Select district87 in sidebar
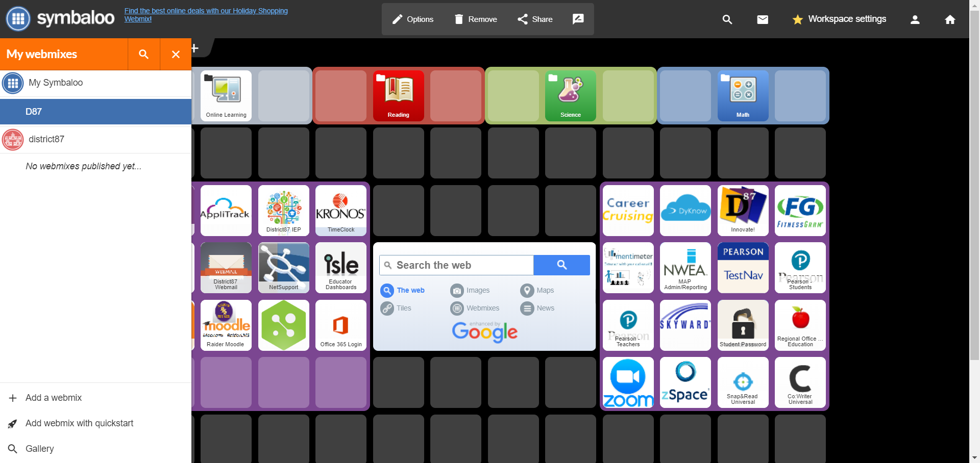Viewport: 980px width, 463px height. 95,139
